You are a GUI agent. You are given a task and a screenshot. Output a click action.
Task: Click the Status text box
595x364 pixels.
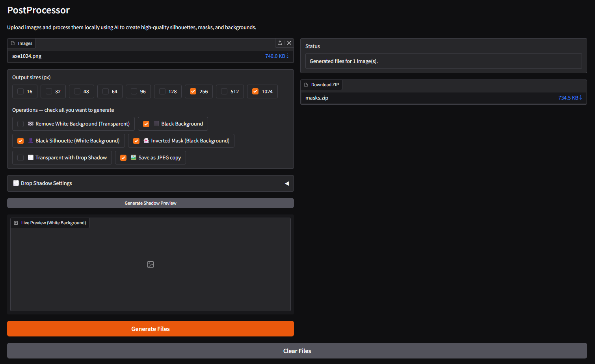point(443,61)
